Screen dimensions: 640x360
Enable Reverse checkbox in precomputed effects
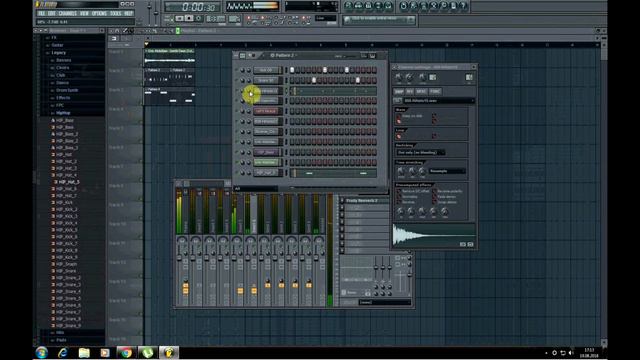pos(399,202)
